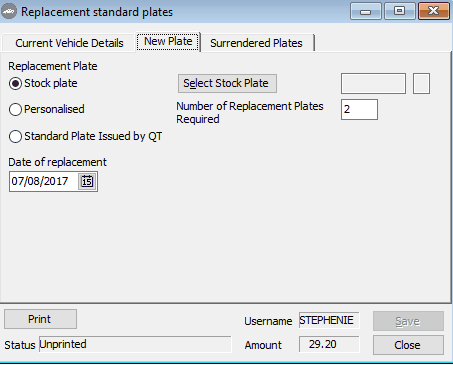
Task: Switch to Current Vehicle Details tab
Action: (69, 43)
